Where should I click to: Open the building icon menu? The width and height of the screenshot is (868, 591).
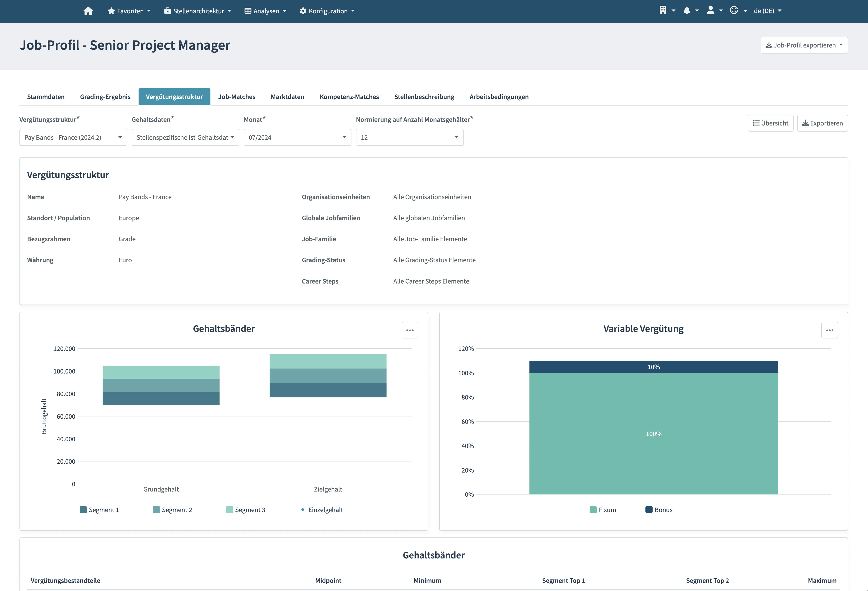tap(663, 10)
